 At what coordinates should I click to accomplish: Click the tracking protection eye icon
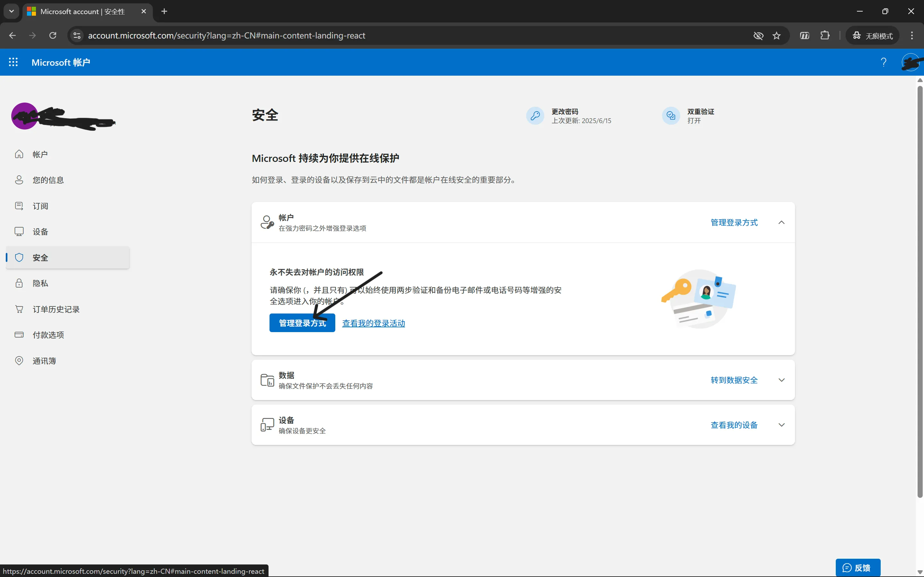[758, 36]
